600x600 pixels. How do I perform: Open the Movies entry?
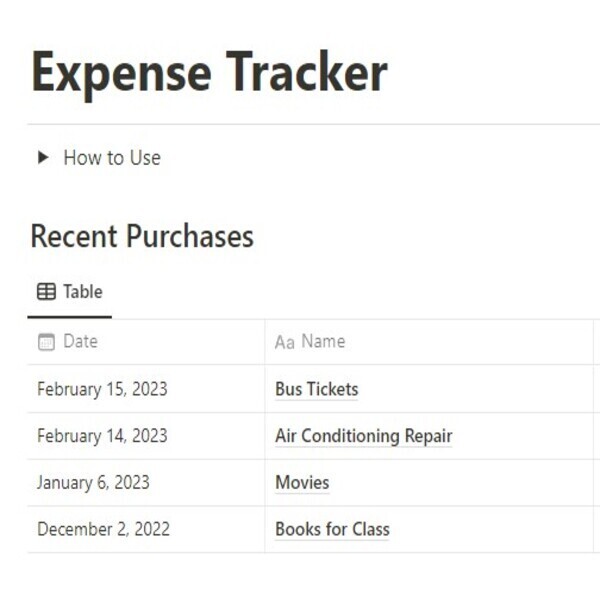302,482
